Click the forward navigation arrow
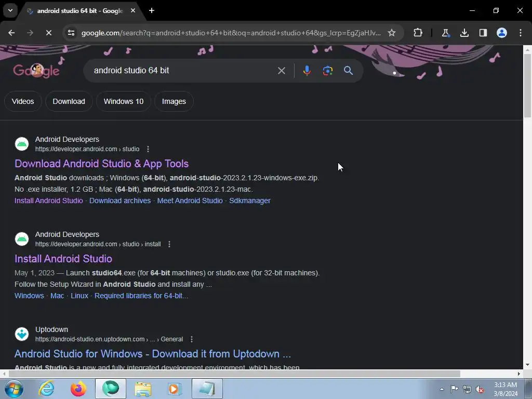This screenshot has height=399, width=532. click(30, 33)
